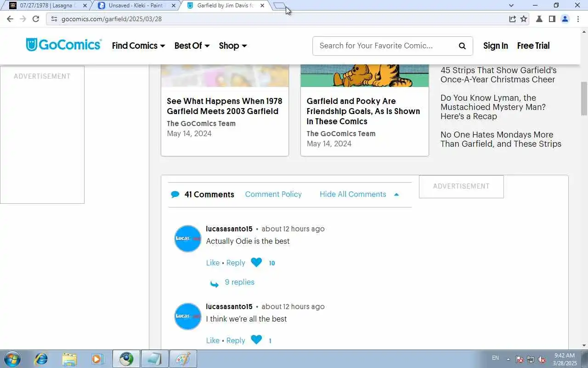Expand the Best Of menu
Screen dimensions: 588x368
[192, 46]
